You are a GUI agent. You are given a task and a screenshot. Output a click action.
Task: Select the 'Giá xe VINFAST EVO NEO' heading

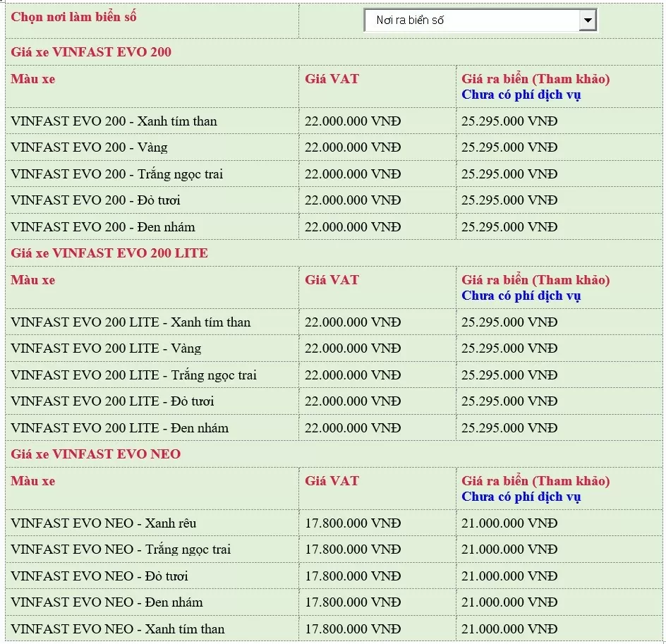click(x=96, y=454)
